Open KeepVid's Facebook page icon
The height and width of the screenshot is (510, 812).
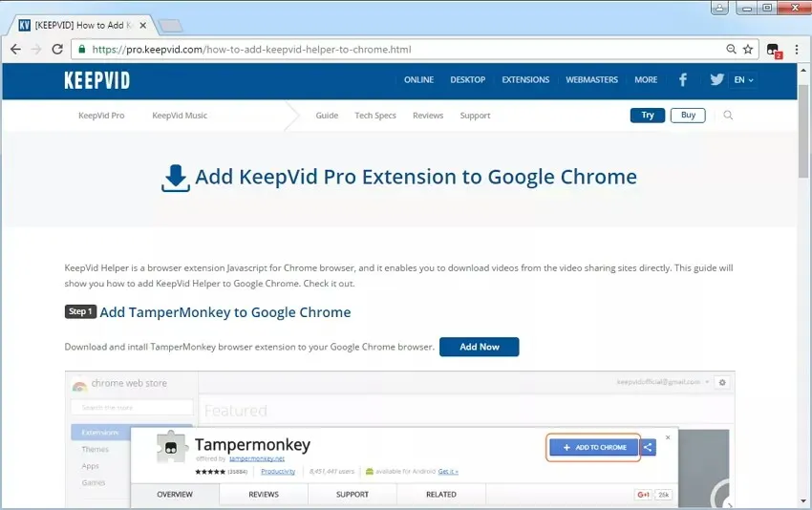coord(683,79)
